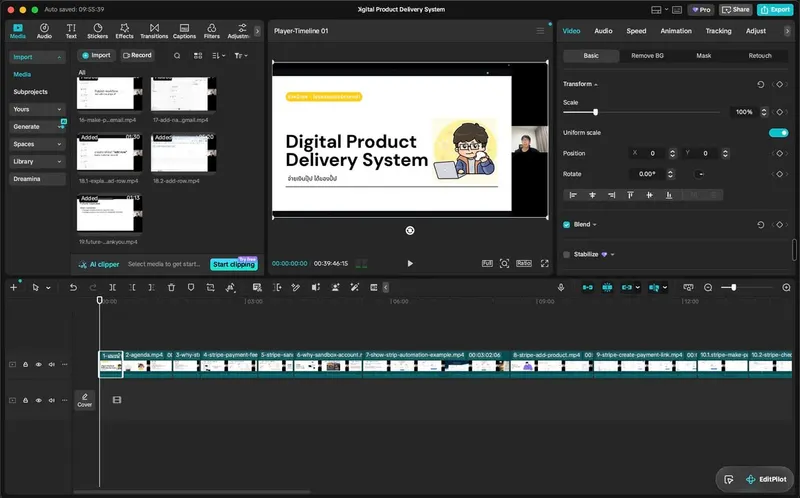Screen dimensions: 800x498
Task: Click the Record button
Action: pos(137,55)
